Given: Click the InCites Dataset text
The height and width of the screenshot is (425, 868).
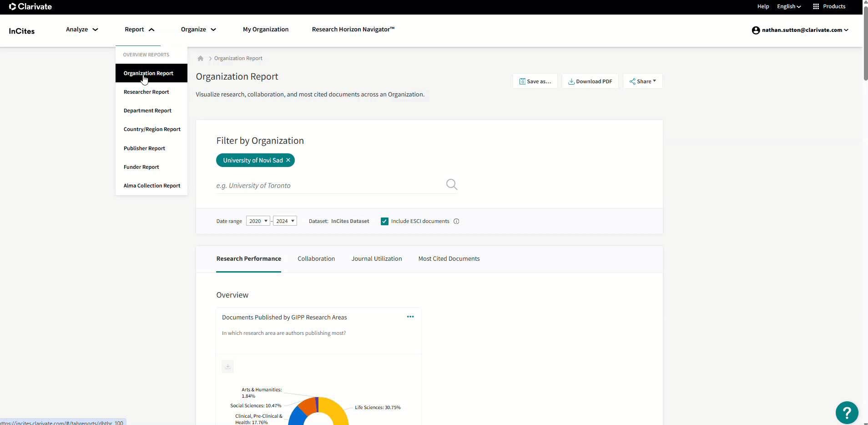Looking at the screenshot, I should click(x=350, y=221).
